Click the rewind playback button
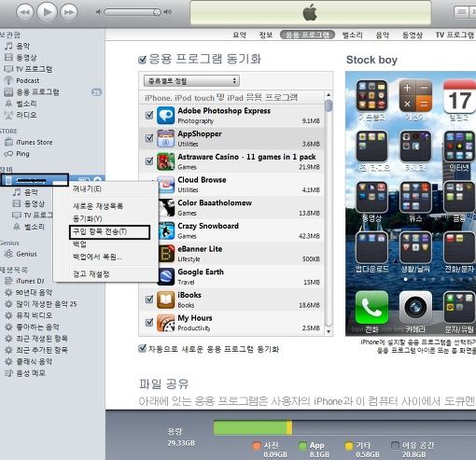Viewport: 476px width, 460px height. 25,12
